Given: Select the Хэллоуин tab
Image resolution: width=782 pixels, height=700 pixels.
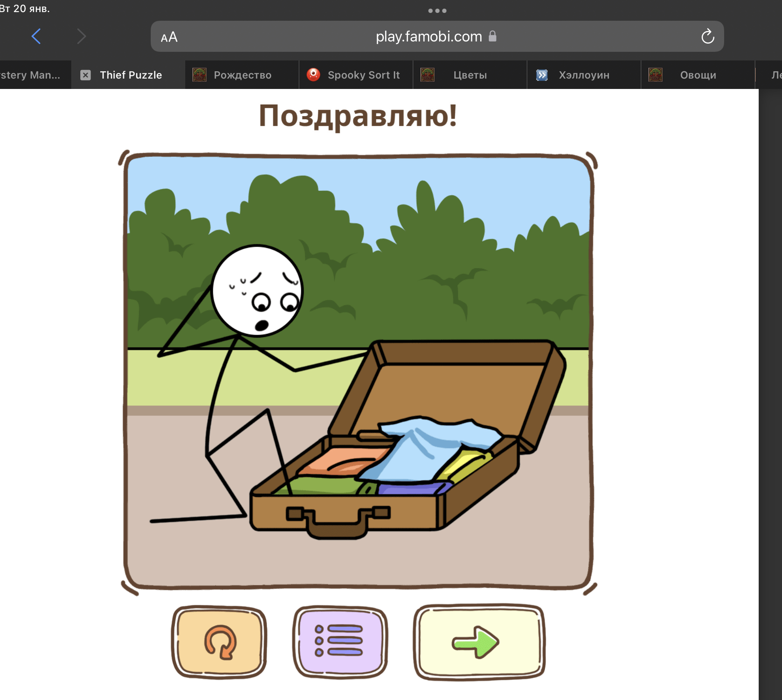Looking at the screenshot, I should pos(584,75).
